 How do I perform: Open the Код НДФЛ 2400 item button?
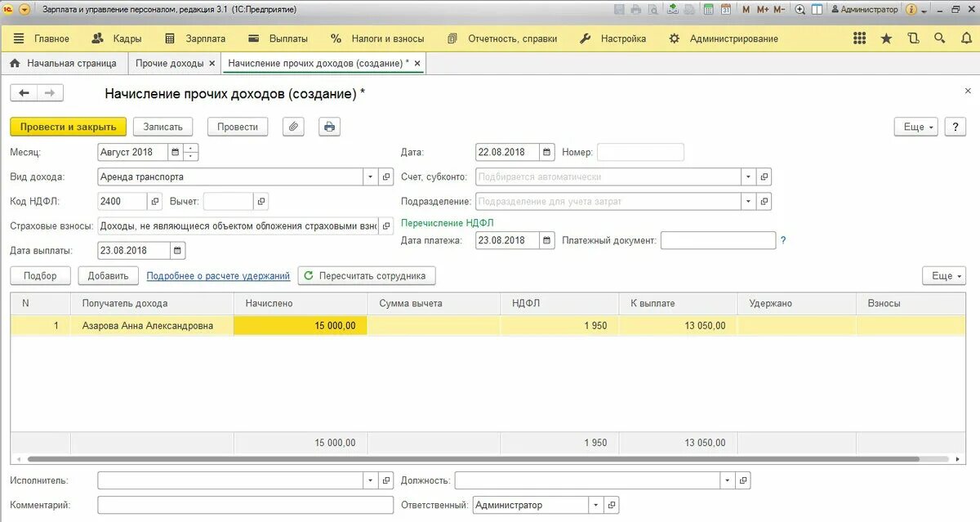click(155, 201)
